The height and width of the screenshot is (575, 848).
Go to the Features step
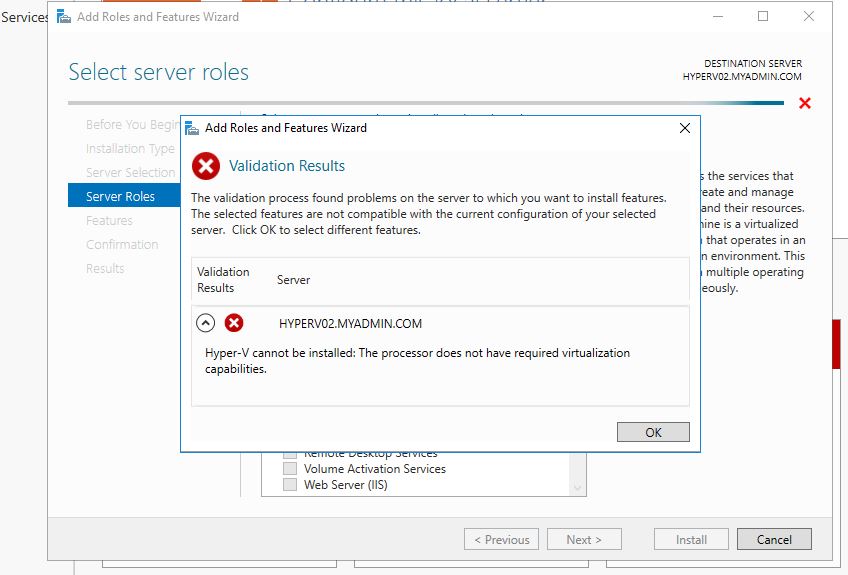pos(109,221)
